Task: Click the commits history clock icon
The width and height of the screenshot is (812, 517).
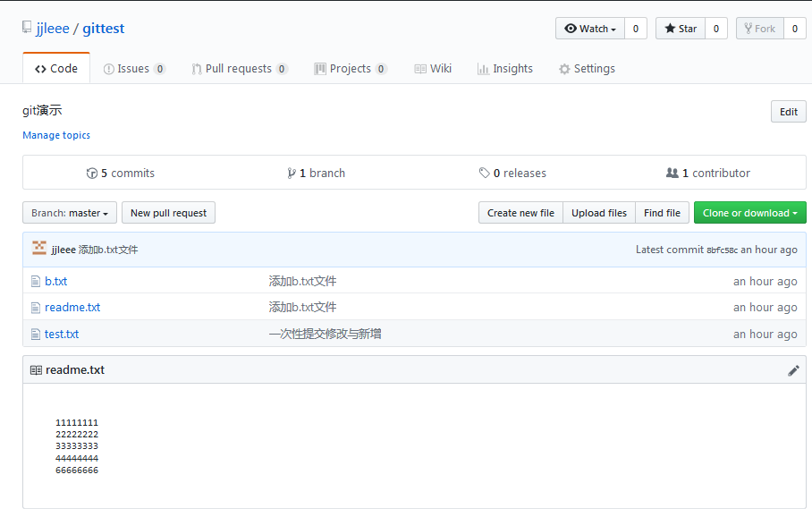Action: (91, 173)
